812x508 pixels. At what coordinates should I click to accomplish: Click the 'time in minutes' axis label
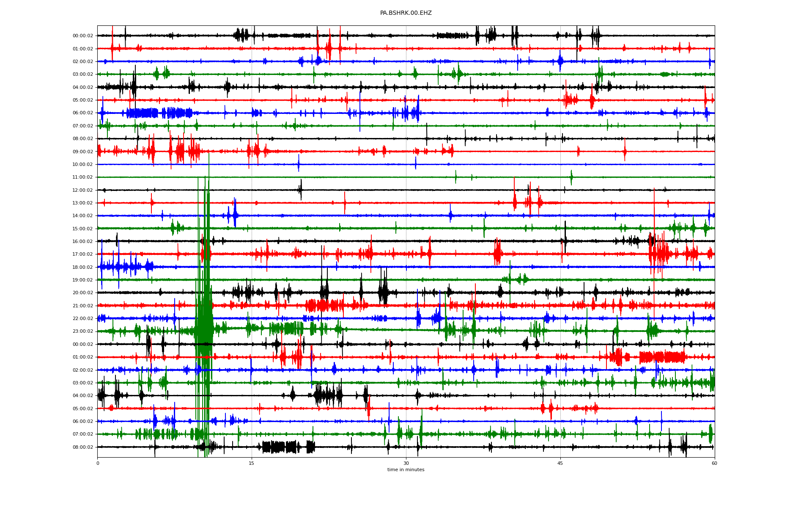[406, 469]
